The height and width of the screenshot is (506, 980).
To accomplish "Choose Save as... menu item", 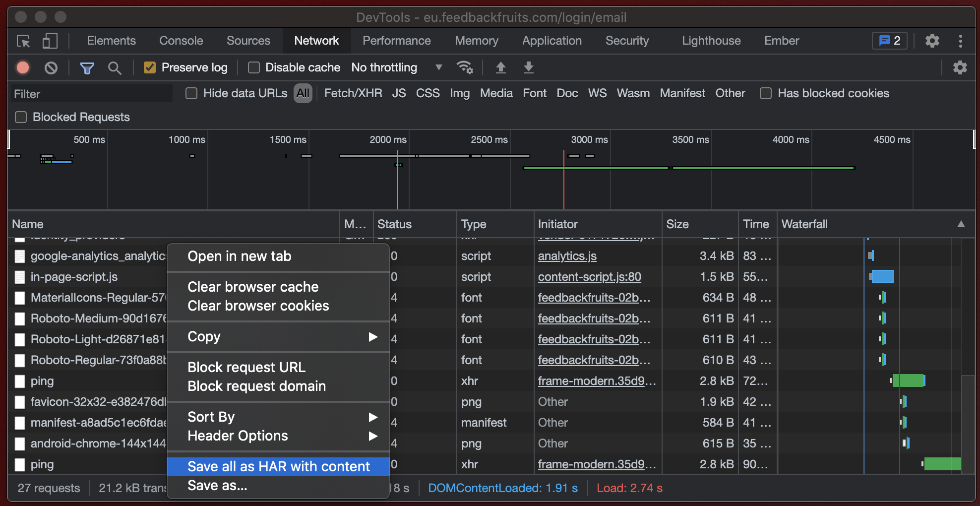I will pyautogui.click(x=278, y=486).
